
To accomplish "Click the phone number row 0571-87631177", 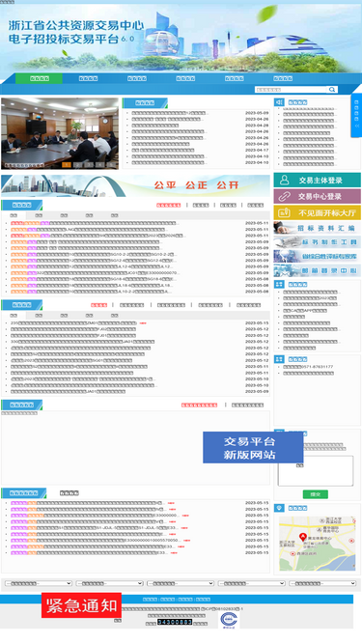I will point(308,367).
